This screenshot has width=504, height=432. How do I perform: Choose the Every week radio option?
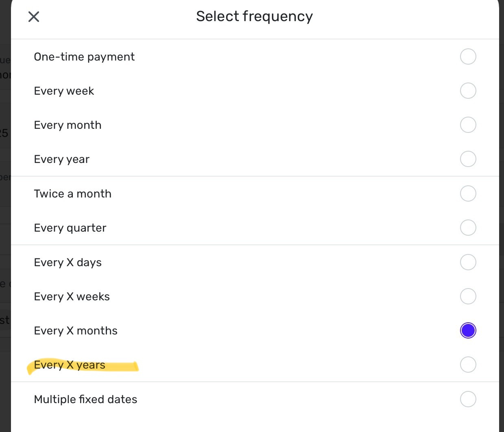coord(468,91)
